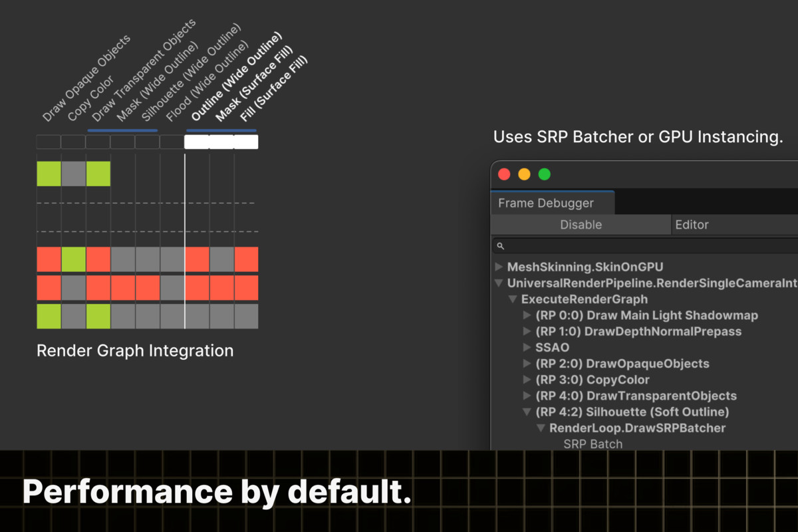This screenshot has width=798, height=532.
Task: Expand the DrawTransparentObjects pass
Action: click(527, 396)
